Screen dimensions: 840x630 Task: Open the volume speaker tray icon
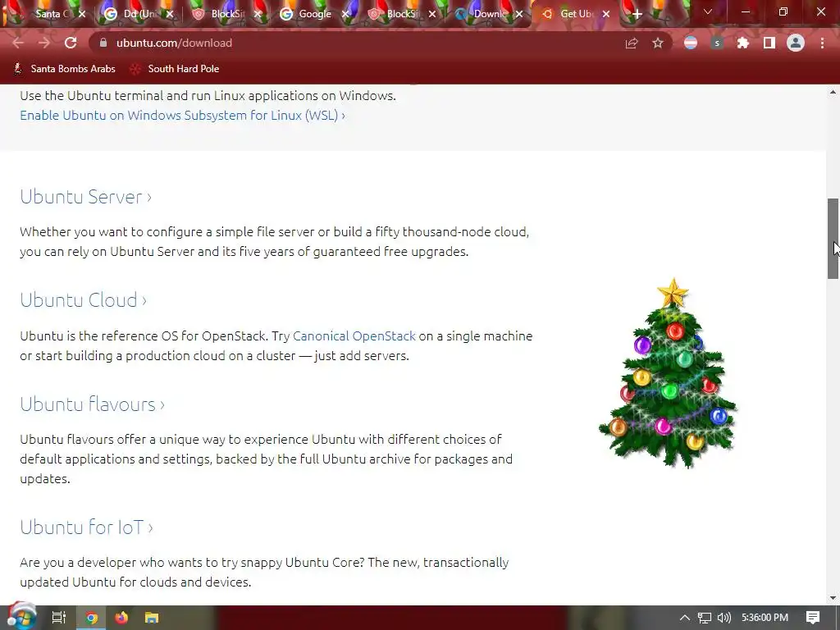click(x=724, y=618)
